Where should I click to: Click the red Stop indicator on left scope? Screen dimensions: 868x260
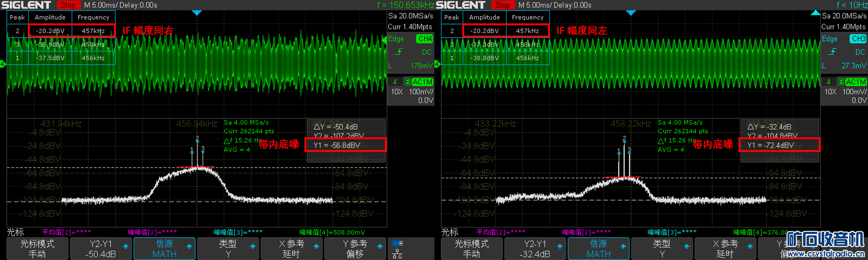coord(68,5)
